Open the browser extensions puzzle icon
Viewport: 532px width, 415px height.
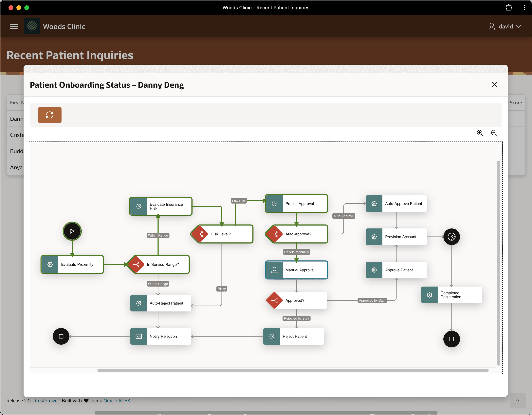509,8
